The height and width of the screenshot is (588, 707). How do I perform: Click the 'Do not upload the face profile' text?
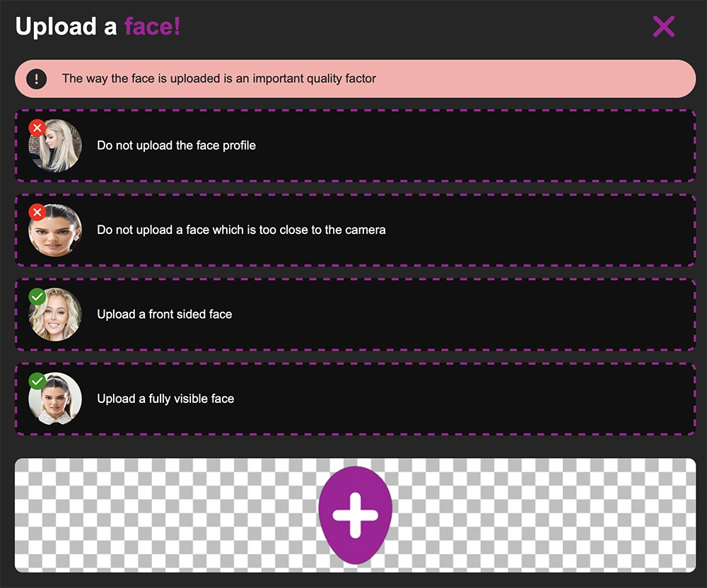click(176, 146)
